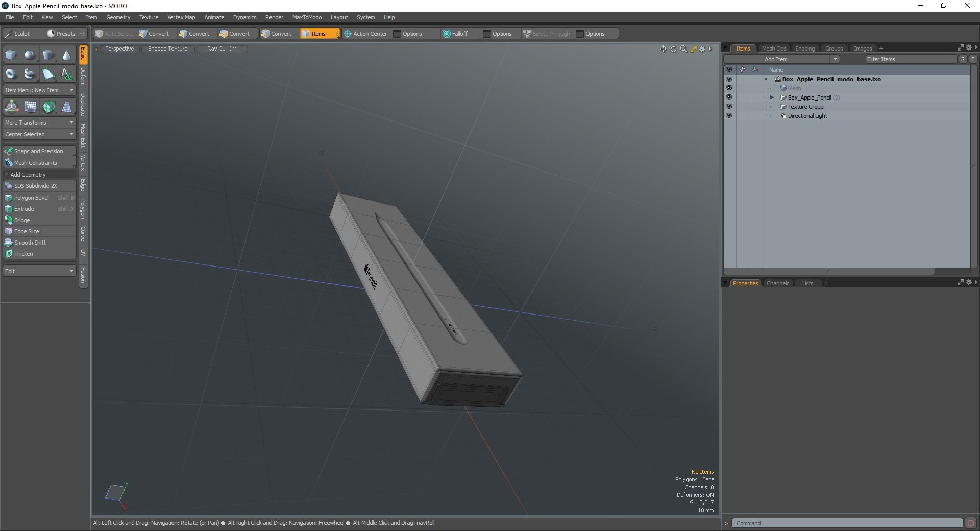The height and width of the screenshot is (531, 980).
Task: Maximize the Items panel
Action: click(960, 47)
